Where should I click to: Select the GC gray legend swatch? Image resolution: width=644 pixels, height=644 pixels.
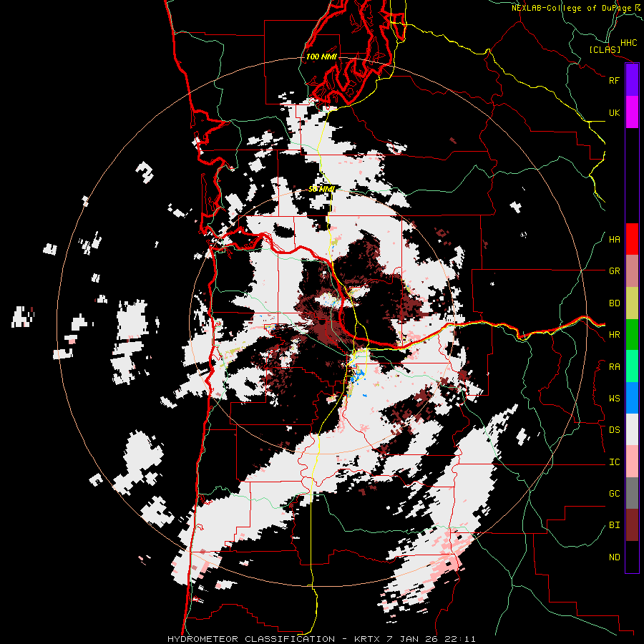pos(632,493)
